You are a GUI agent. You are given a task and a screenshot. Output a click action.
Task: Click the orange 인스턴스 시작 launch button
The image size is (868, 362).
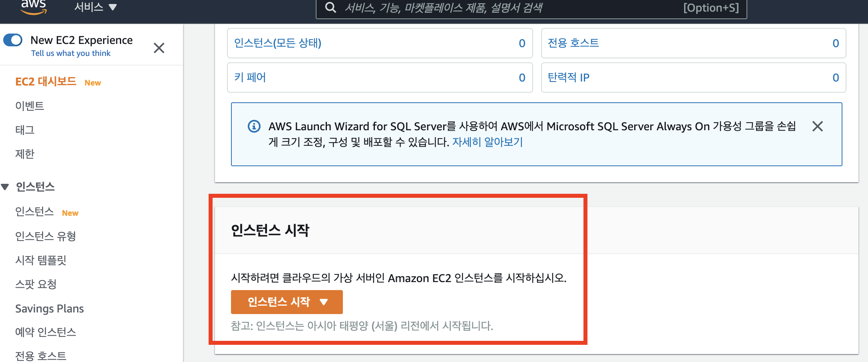(287, 302)
